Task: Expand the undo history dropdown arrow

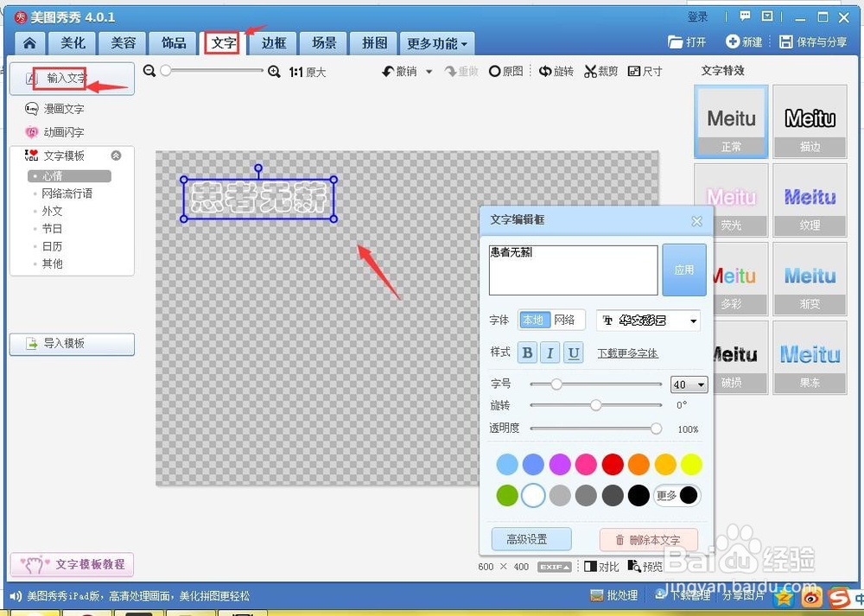Action: [x=429, y=72]
